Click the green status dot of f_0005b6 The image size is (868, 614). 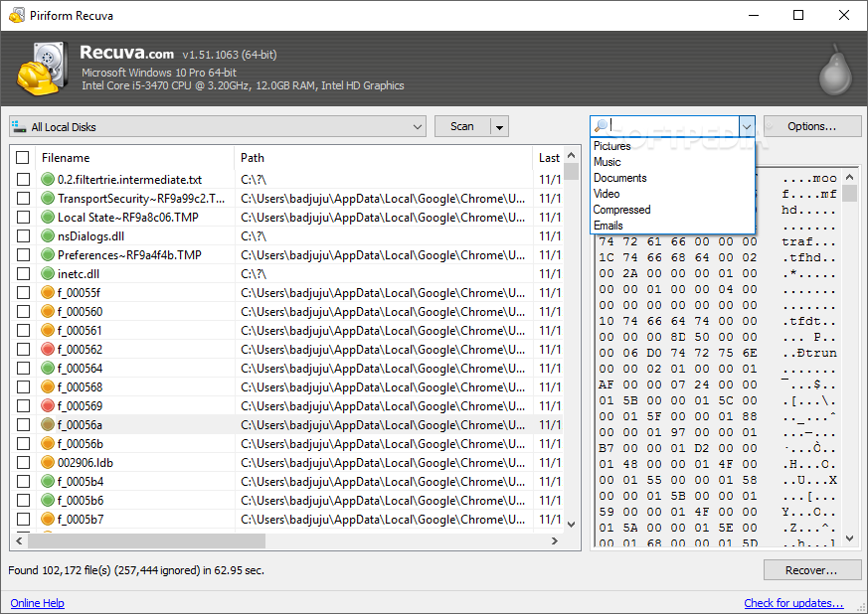48,500
